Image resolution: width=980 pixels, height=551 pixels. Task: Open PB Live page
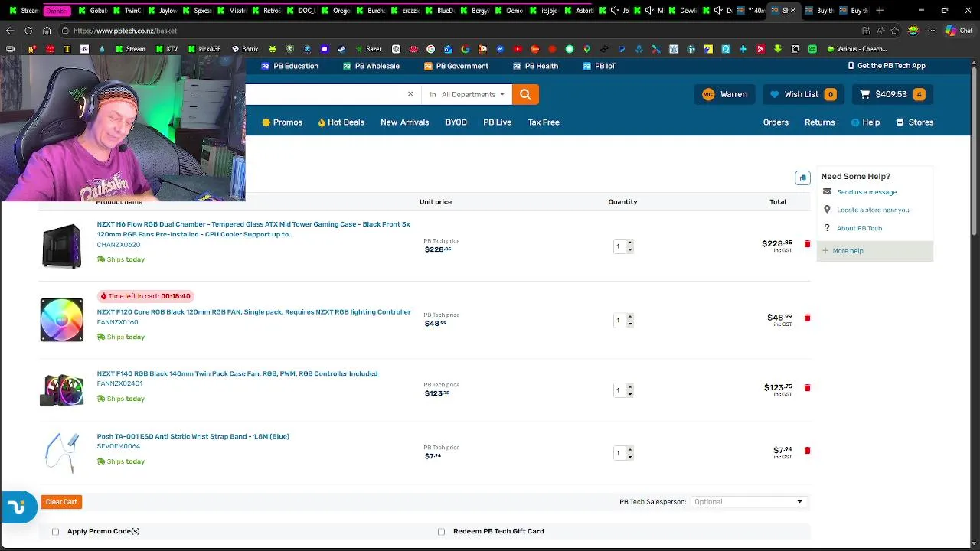point(497,122)
